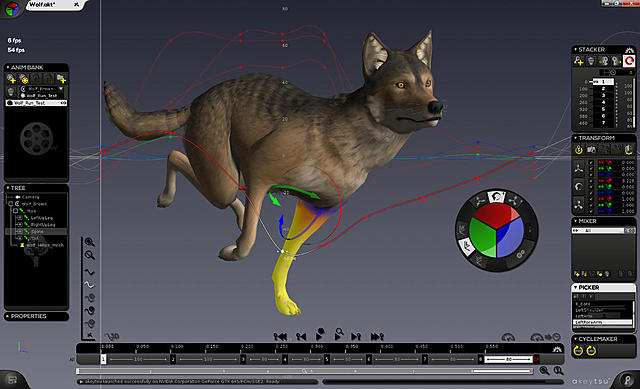
Task: Zoom in on the timeline
Action: point(544,371)
